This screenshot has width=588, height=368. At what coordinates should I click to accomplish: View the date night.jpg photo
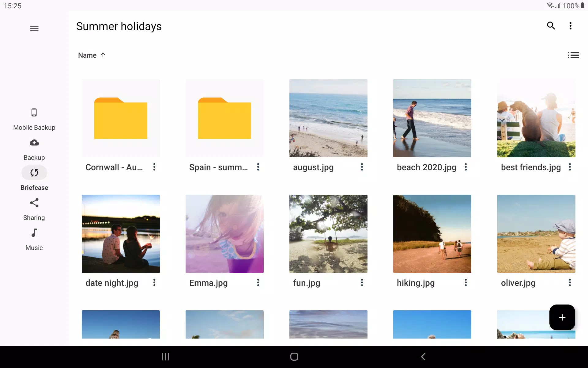coord(121,234)
